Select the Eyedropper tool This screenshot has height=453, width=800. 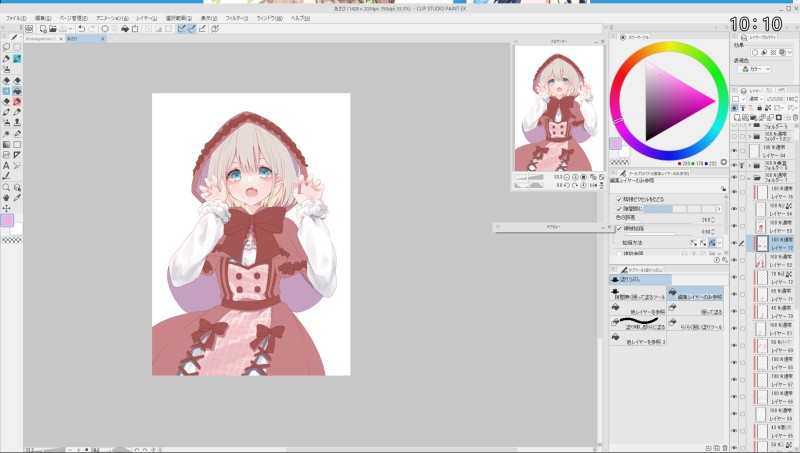(x=17, y=198)
